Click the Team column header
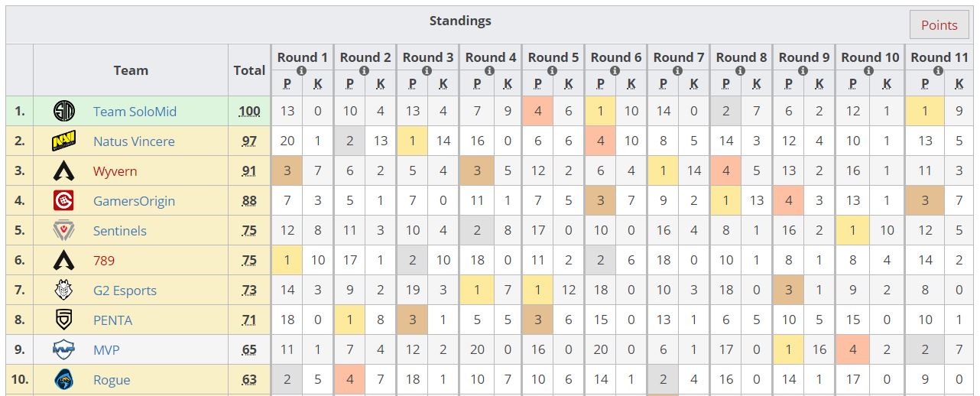 (131, 70)
